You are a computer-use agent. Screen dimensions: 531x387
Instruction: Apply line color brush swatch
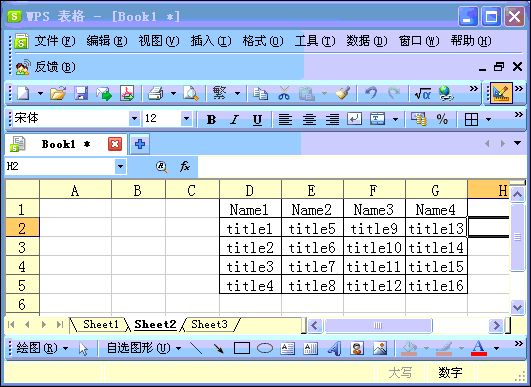click(x=444, y=348)
